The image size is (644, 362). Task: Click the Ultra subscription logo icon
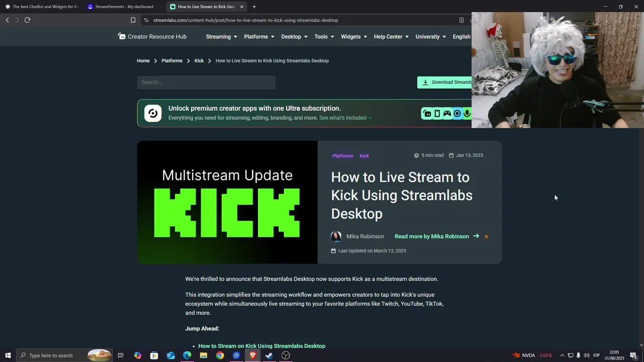(x=153, y=113)
